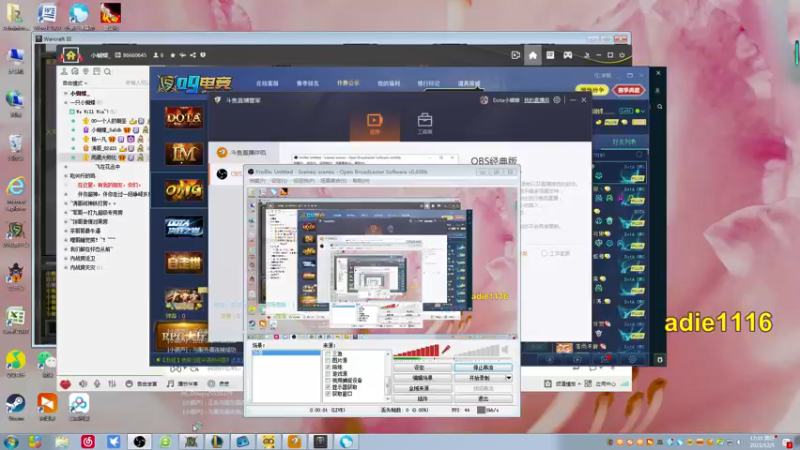Open 帮助(H) menu in OBS
Image resolution: width=800 pixels, height=450 pixels.
click(x=361, y=181)
